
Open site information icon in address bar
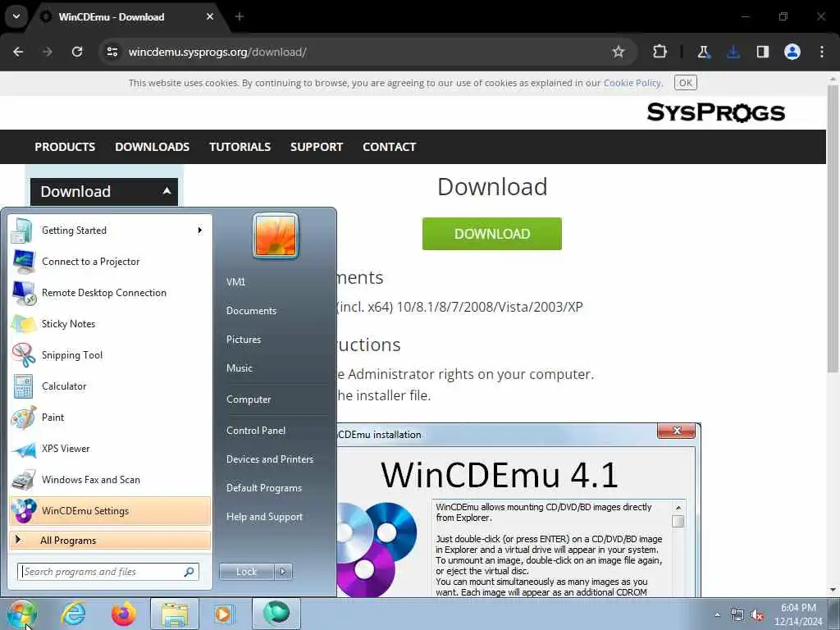click(112, 52)
